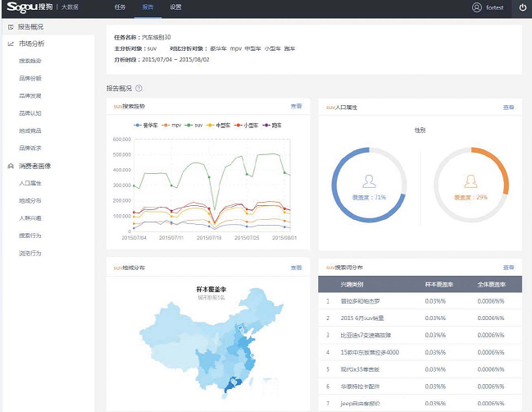Click the 全体覆盖率 column header
Image resolution: width=532 pixels, height=412 pixels.
pos(492,284)
